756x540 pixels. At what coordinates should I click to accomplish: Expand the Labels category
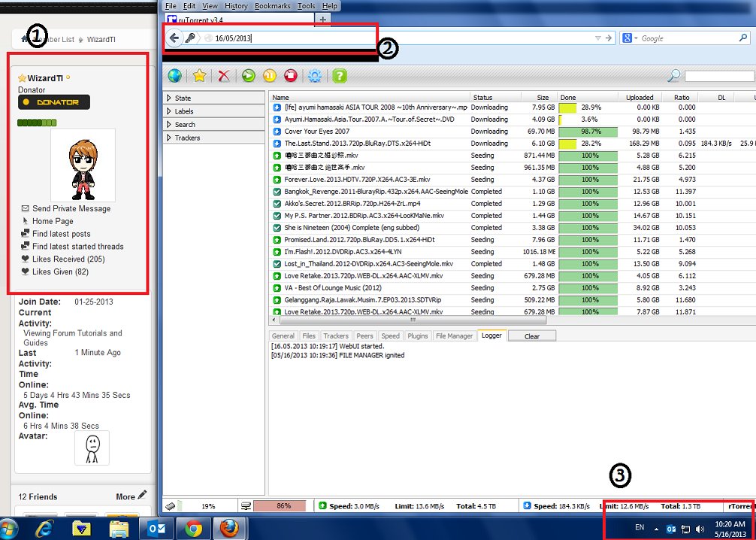(x=213, y=111)
